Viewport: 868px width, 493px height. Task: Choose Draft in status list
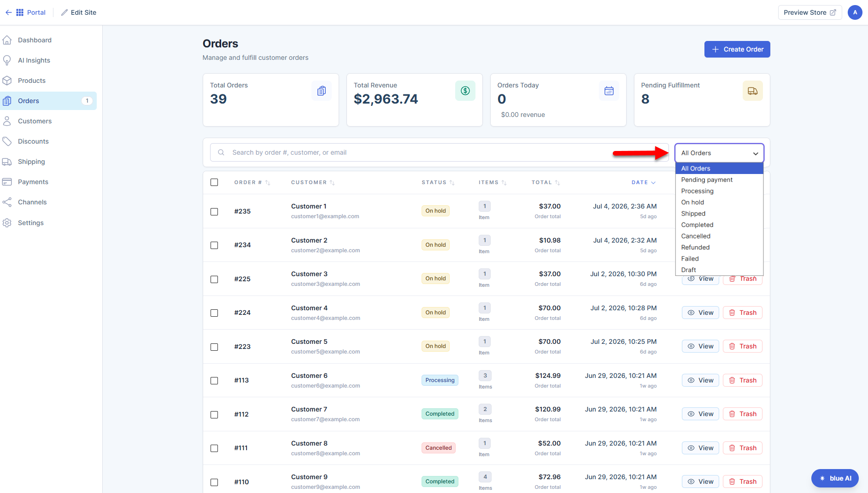(x=719, y=270)
